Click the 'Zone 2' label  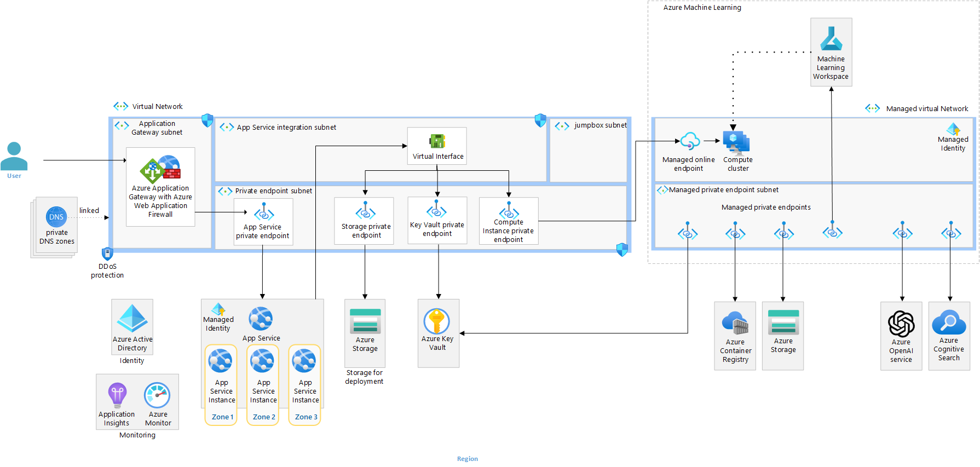[264, 417]
